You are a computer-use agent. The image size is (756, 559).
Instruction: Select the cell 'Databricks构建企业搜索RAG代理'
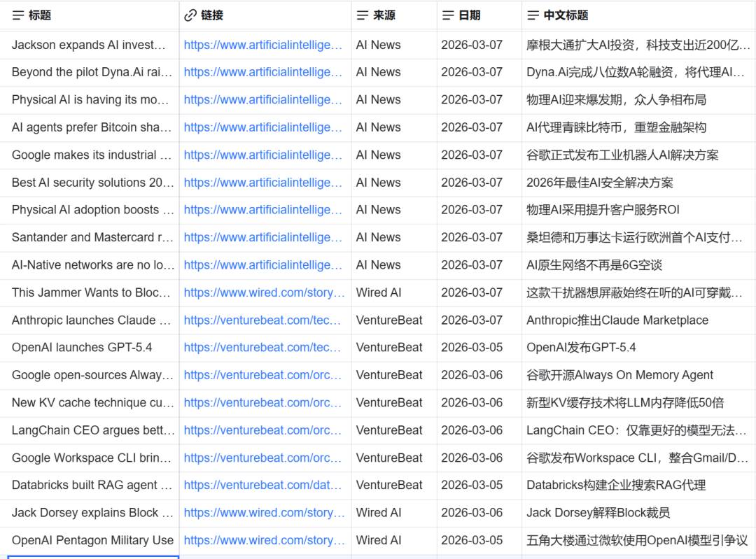pyautogui.click(x=639, y=486)
